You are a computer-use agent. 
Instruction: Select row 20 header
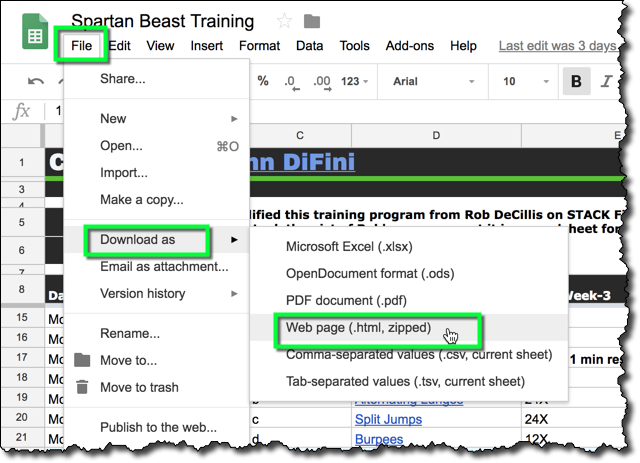pyautogui.click(x=22, y=417)
